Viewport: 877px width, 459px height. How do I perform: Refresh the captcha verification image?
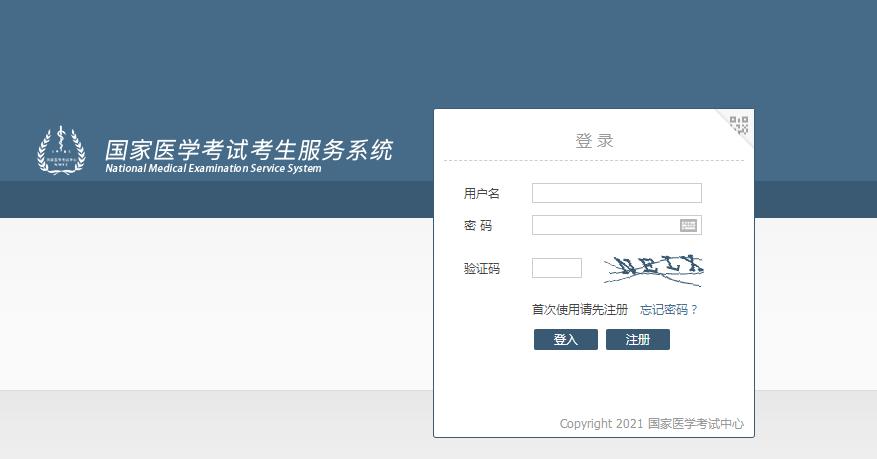point(653,266)
